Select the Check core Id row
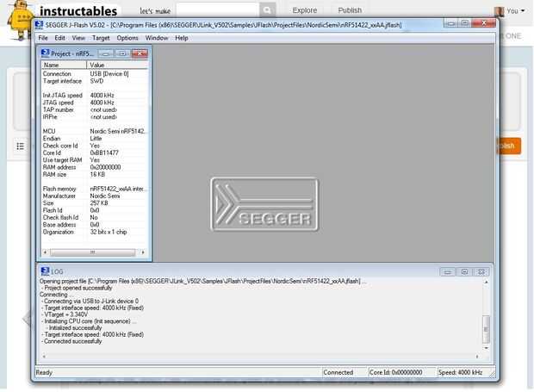Viewport: 534px width, 392px height. 95,146
